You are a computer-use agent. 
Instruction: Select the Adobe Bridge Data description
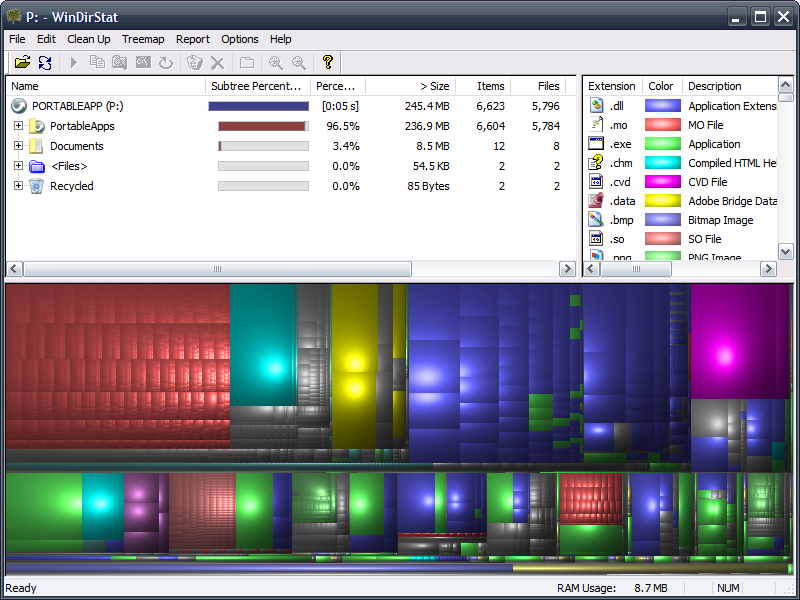(x=733, y=201)
